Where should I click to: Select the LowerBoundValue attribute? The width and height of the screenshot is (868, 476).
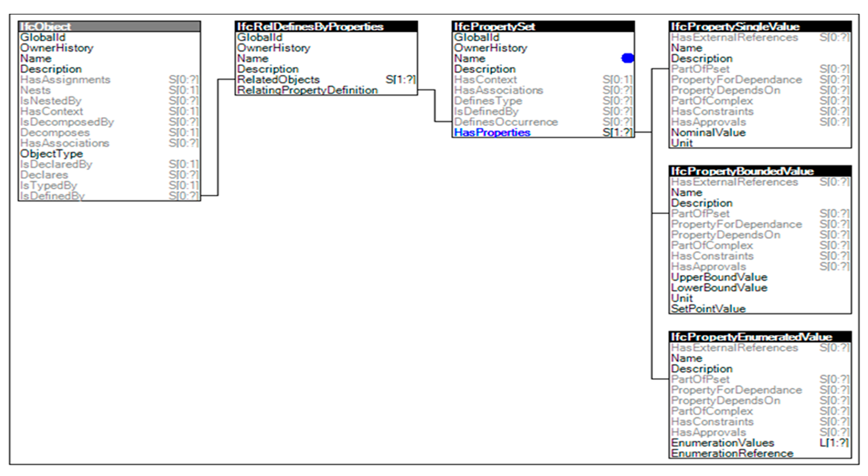tap(719, 288)
